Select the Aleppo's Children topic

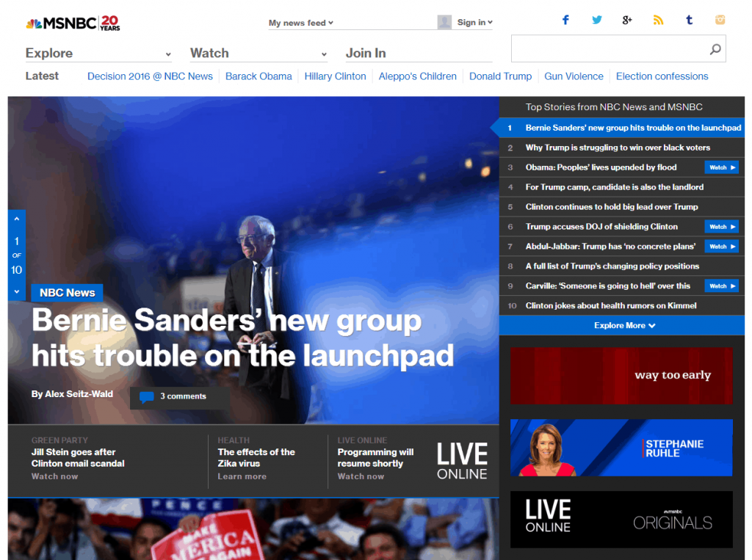coord(418,76)
